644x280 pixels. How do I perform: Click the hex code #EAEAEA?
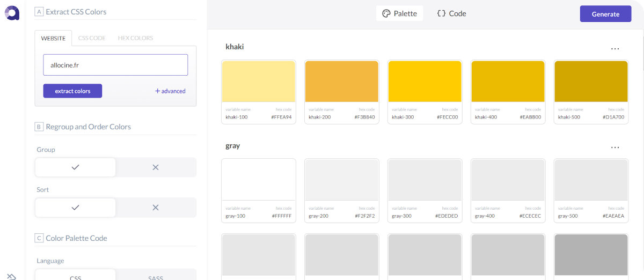613,216
